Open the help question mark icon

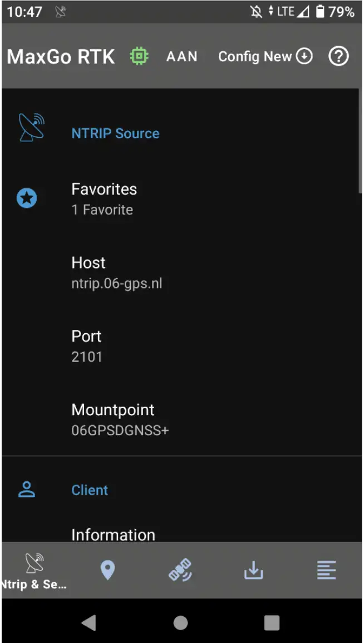338,56
